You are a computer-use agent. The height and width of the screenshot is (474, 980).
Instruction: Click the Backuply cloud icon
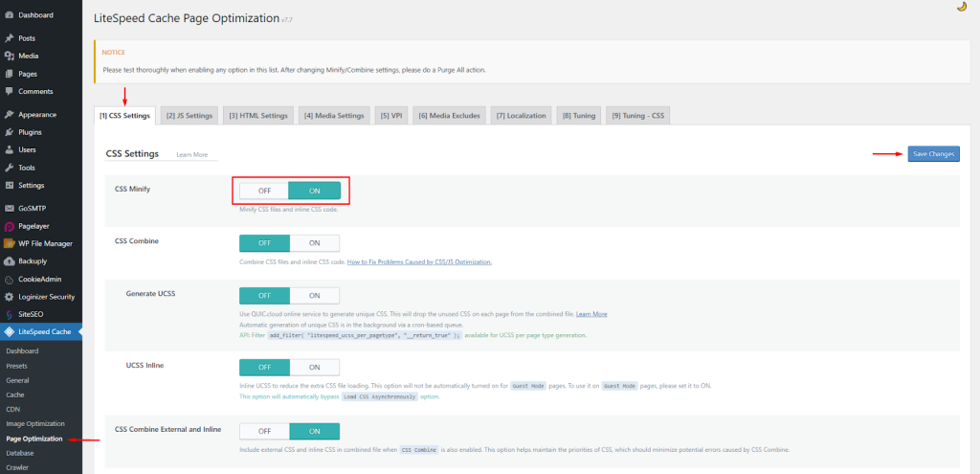pyautogui.click(x=10, y=260)
